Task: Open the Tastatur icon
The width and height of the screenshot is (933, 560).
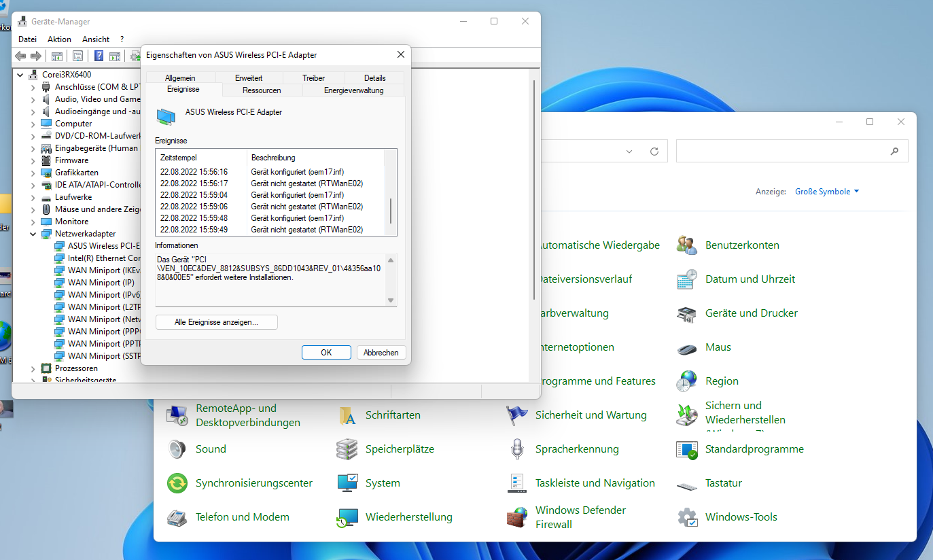Action: coord(687,485)
